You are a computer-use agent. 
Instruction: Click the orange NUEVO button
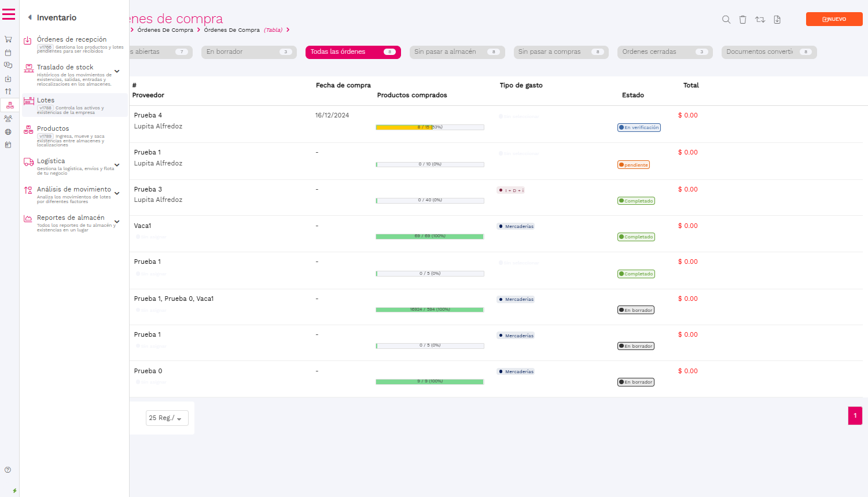(834, 19)
